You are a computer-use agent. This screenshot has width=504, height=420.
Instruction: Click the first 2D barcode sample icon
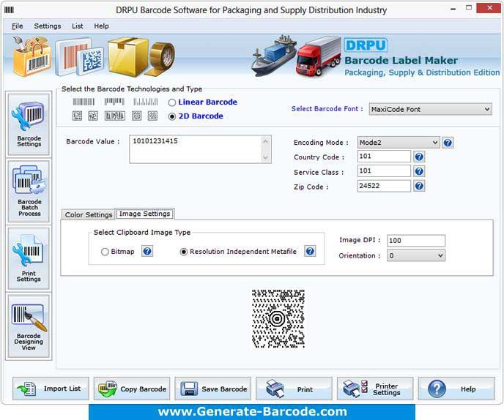77,116
